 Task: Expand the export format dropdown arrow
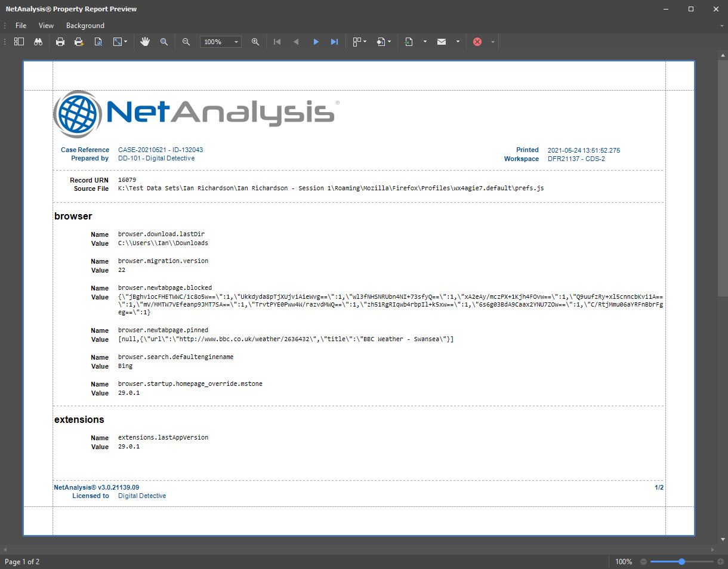point(425,42)
